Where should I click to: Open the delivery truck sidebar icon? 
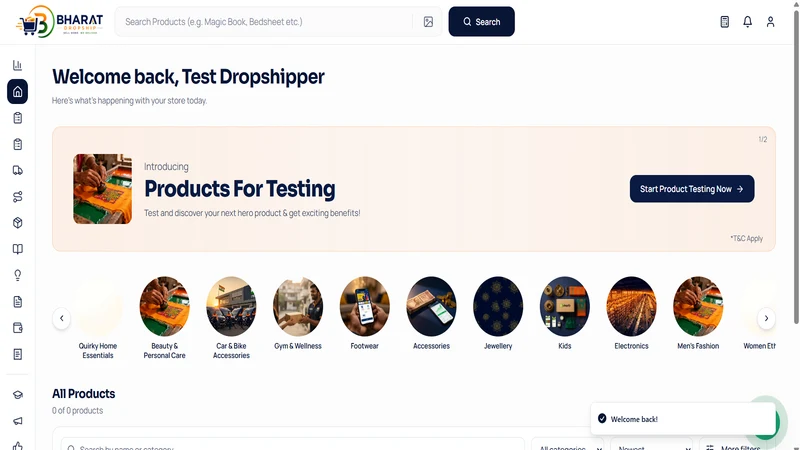coord(17,170)
